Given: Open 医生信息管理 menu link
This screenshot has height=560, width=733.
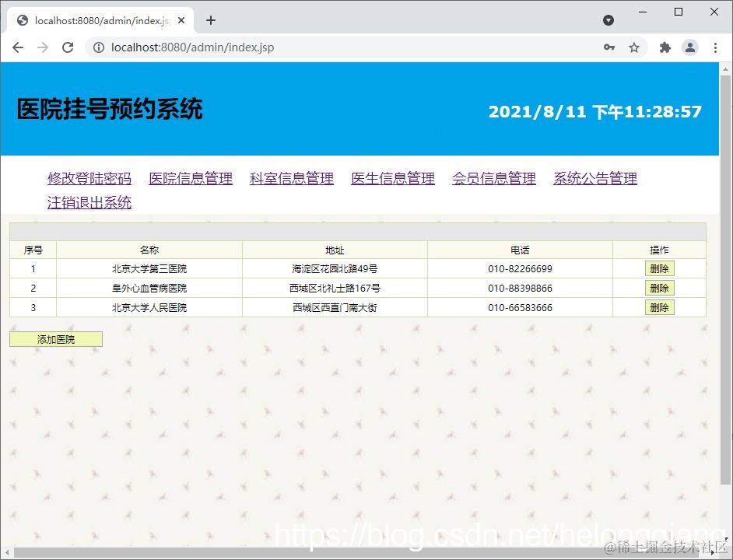Looking at the screenshot, I should click(393, 179).
